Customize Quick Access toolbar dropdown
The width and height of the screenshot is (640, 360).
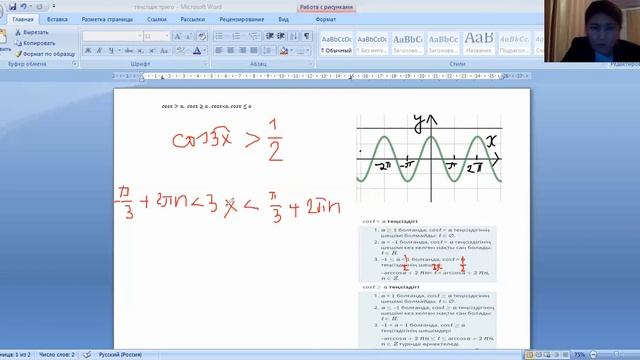53,7
